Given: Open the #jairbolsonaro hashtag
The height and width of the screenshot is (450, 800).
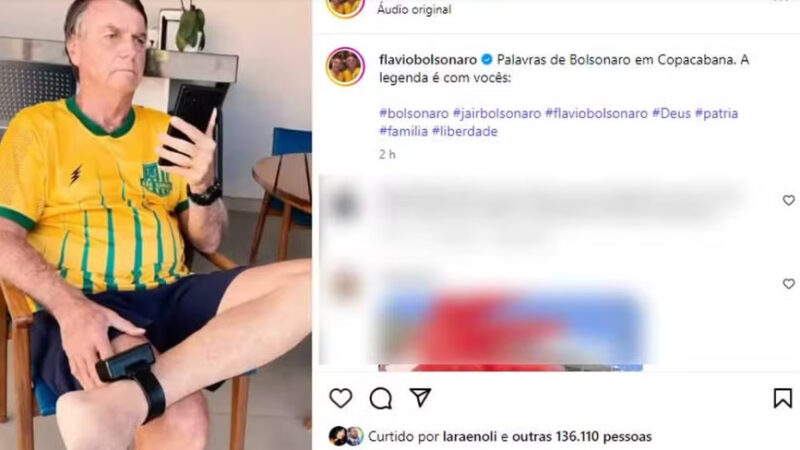Looking at the screenshot, I should (497, 113).
